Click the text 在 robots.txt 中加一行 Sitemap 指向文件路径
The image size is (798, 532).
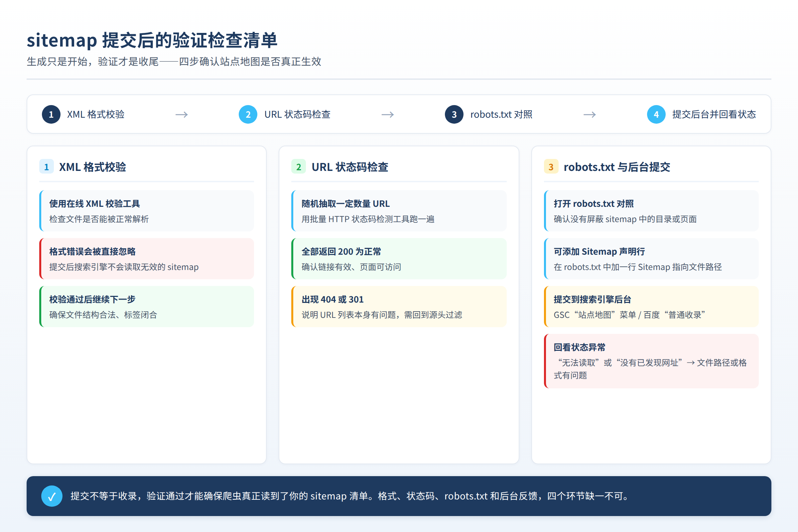[x=637, y=267]
